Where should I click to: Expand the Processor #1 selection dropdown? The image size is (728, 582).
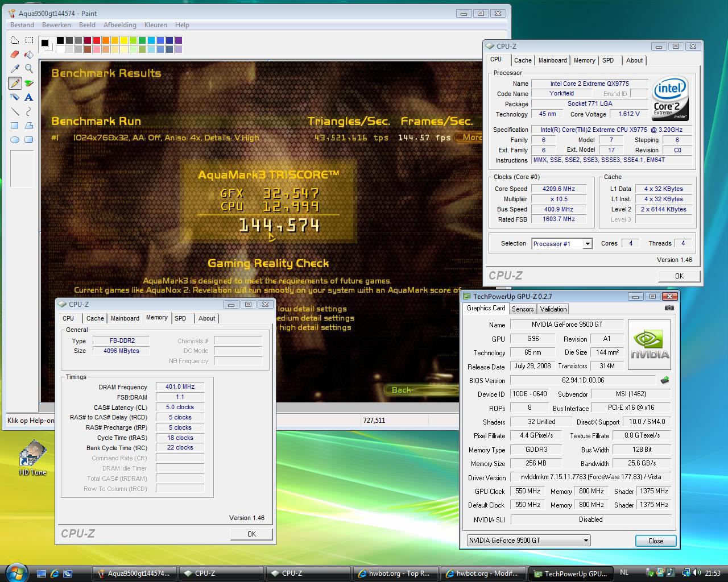588,244
